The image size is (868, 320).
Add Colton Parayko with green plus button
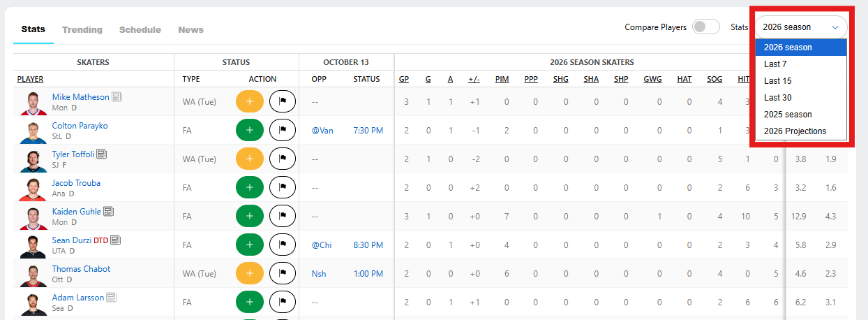(249, 130)
